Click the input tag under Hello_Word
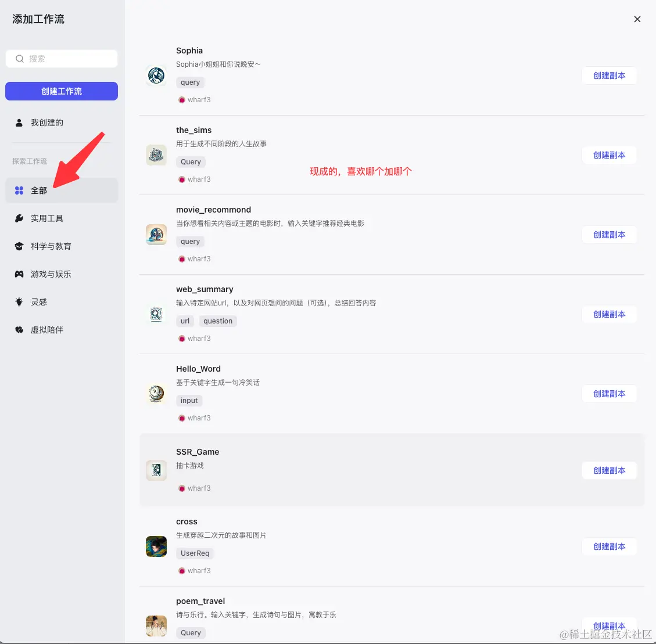 189,400
